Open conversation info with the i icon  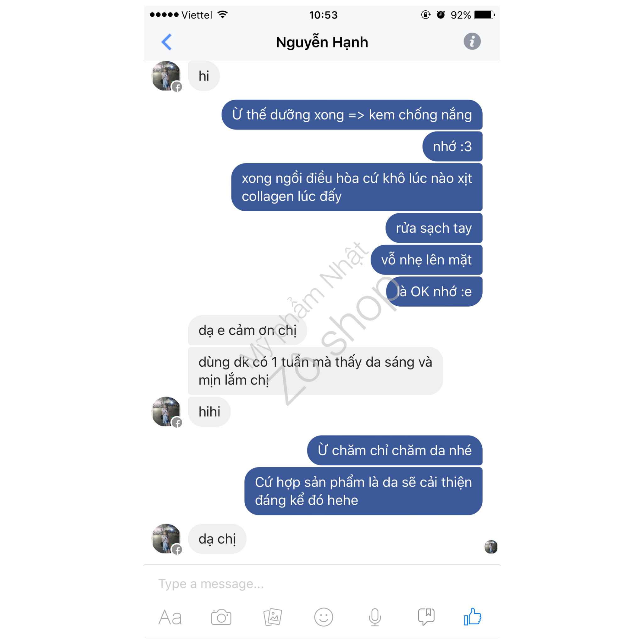click(472, 42)
